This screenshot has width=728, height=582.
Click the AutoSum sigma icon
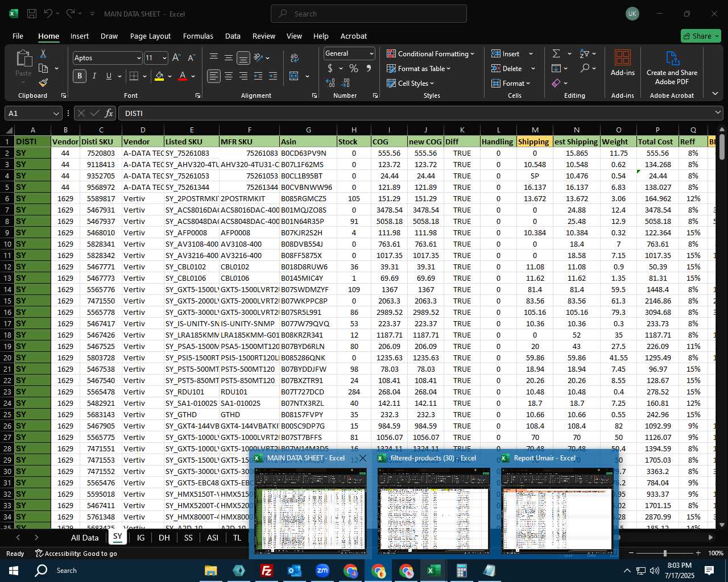[556, 53]
